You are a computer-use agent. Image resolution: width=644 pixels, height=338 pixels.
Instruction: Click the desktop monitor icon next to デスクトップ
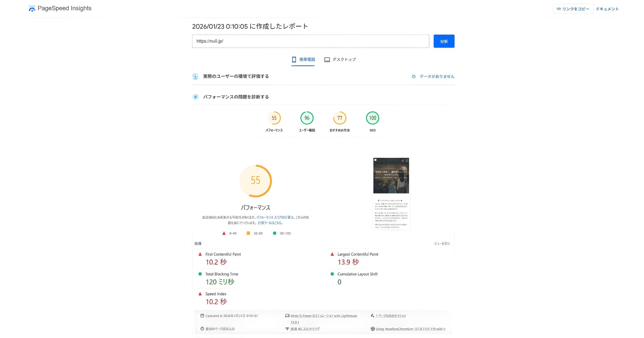click(x=327, y=59)
